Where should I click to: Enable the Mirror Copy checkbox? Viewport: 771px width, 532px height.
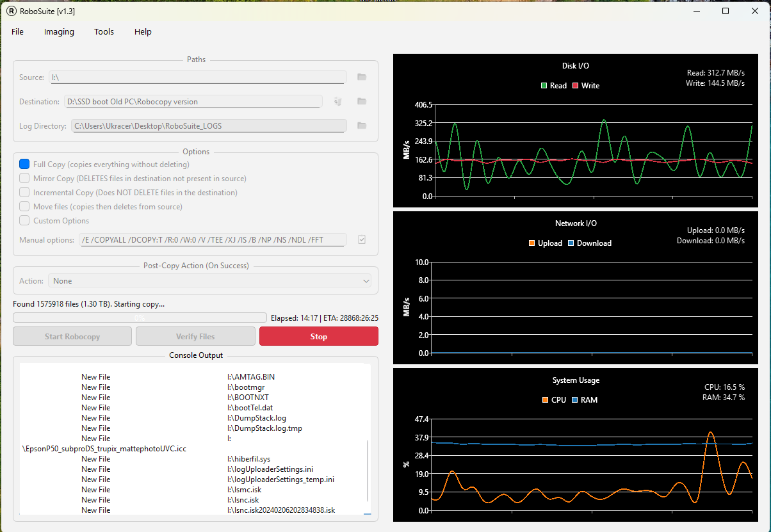pyautogui.click(x=24, y=179)
